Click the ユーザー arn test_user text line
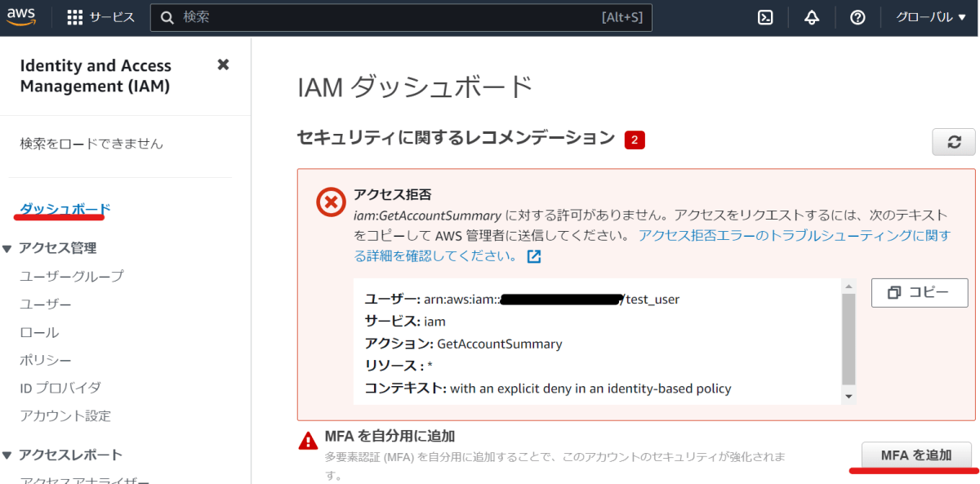 pyautogui.click(x=522, y=300)
